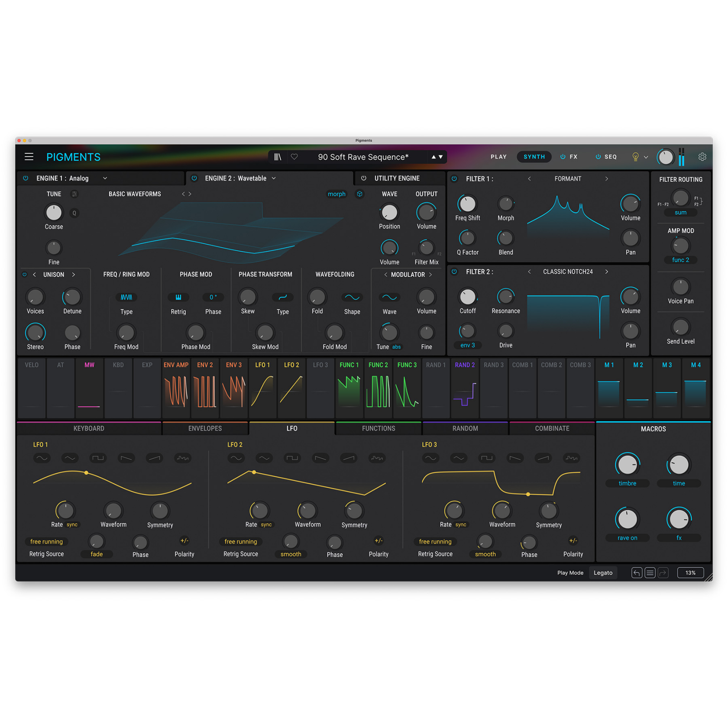The width and height of the screenshot is (728, 728).
Task: Click the Modulator Wave sine icon
Action: point(389,298)
